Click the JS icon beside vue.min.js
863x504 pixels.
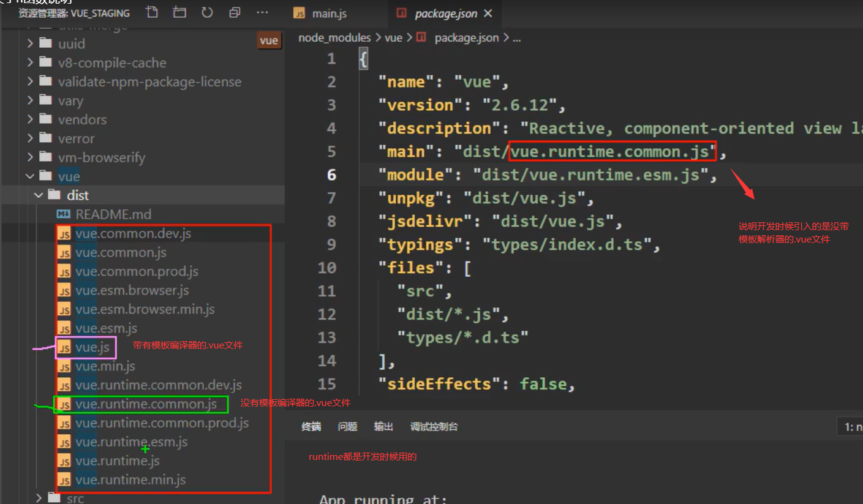pyautogui.click(x=63, y=366)
